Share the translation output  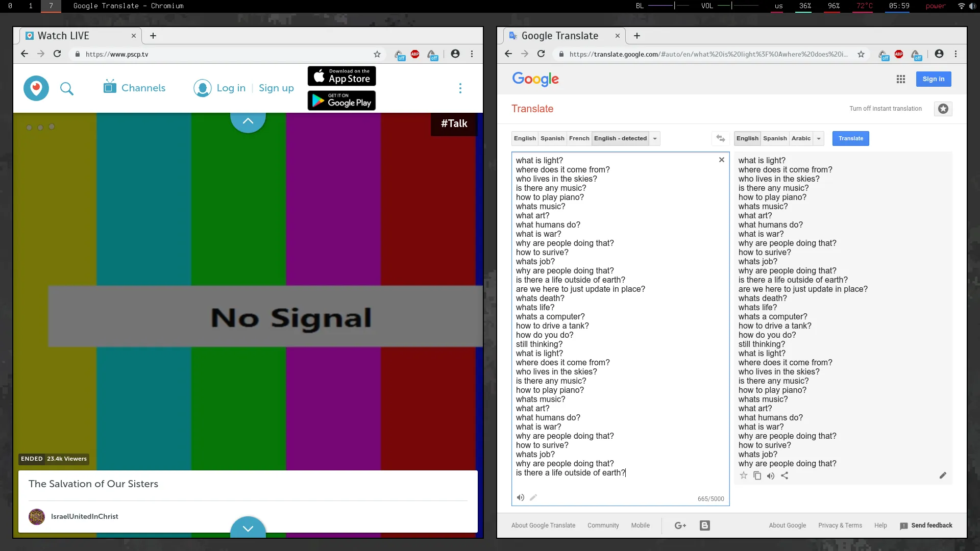(x=785, y=475)
